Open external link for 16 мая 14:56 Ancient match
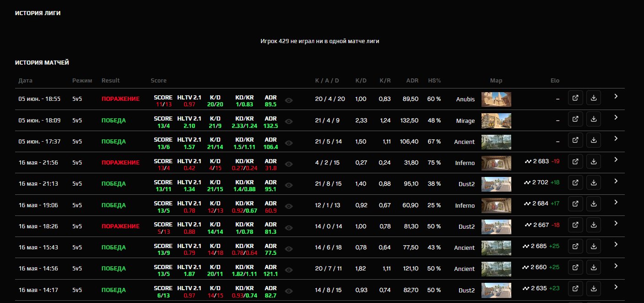 [x=575, y=268]
